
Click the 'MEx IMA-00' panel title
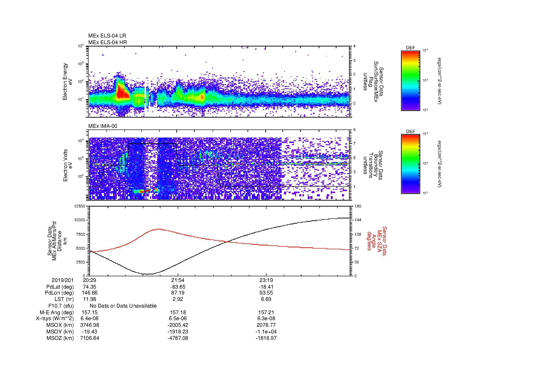tap(103, 126)
